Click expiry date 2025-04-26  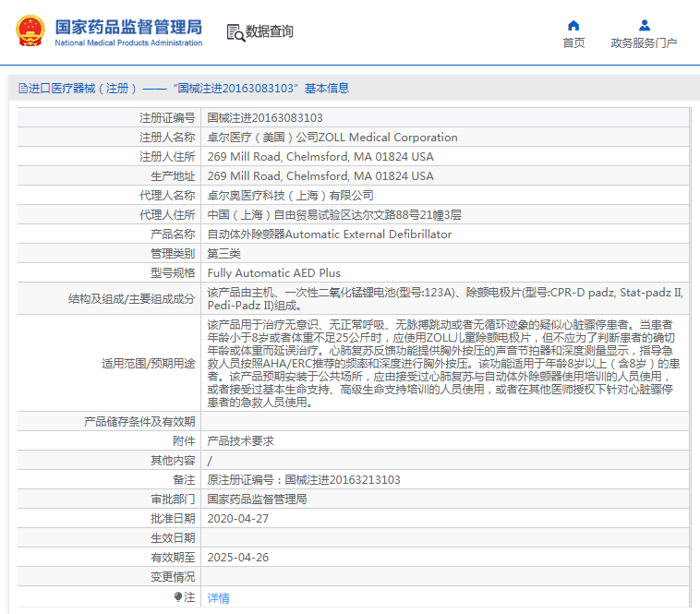238,558
